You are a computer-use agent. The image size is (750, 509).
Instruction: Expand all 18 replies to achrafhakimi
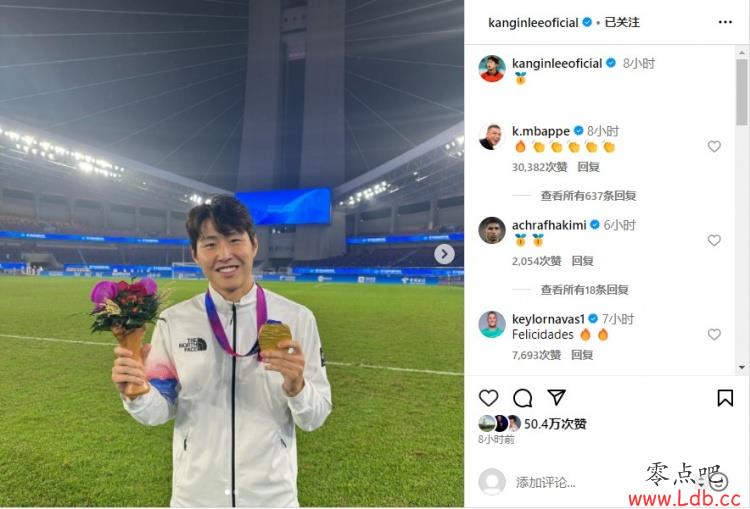click(585, 289)
